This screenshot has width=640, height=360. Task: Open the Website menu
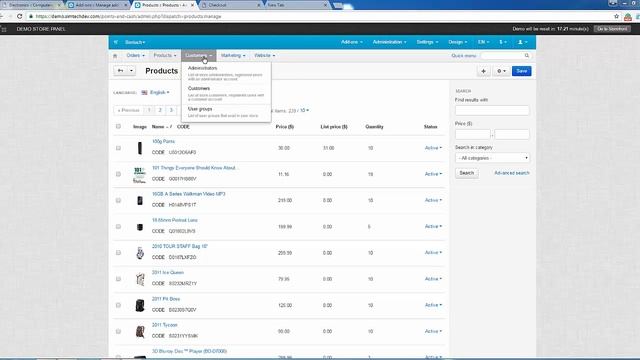pos(264,56)
